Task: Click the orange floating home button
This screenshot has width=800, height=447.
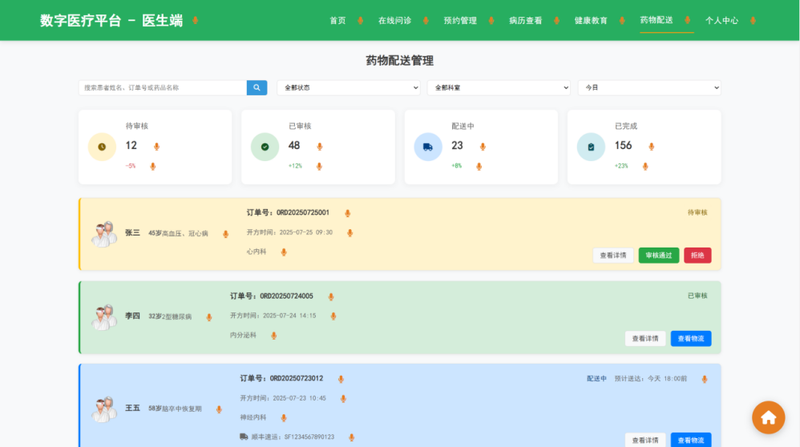Action: [x=768, y=417]
